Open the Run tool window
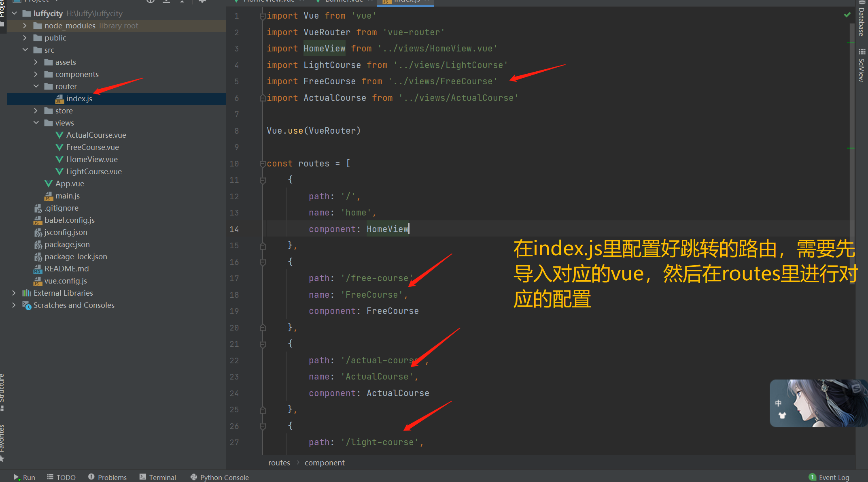Image resolution: width=868 pixels, height=482 pixels. [24, 477]
